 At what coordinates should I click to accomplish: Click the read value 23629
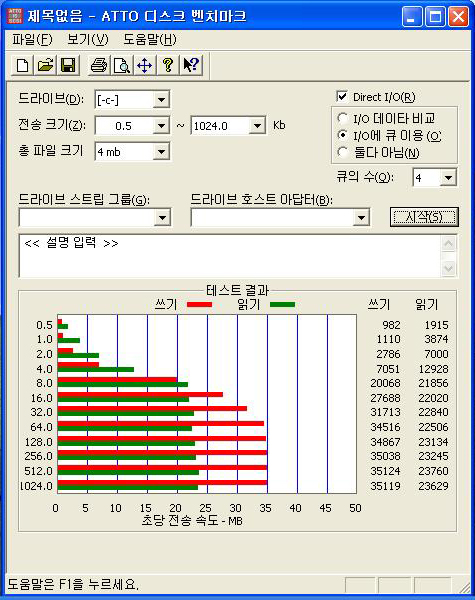433,486
